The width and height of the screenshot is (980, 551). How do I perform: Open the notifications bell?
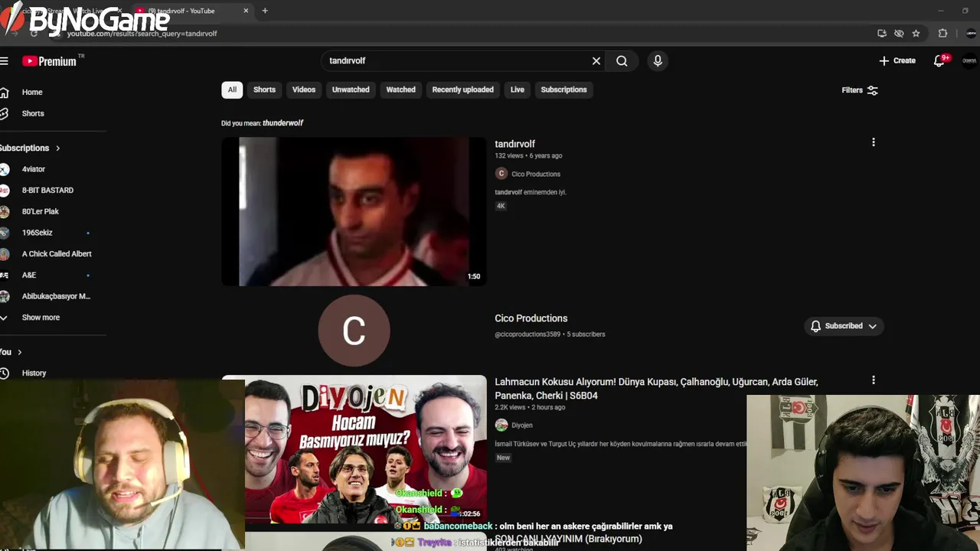click(939, 60)
